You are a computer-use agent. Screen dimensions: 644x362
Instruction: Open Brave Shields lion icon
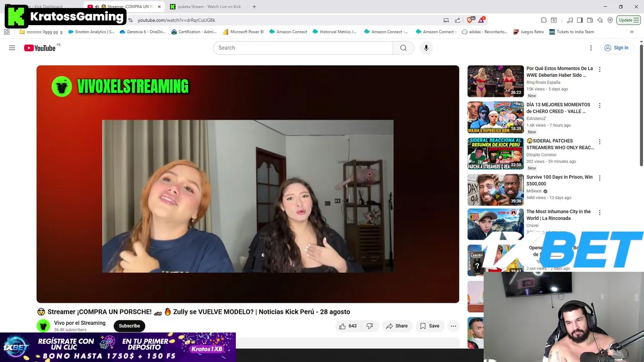[x=470, y=20]
